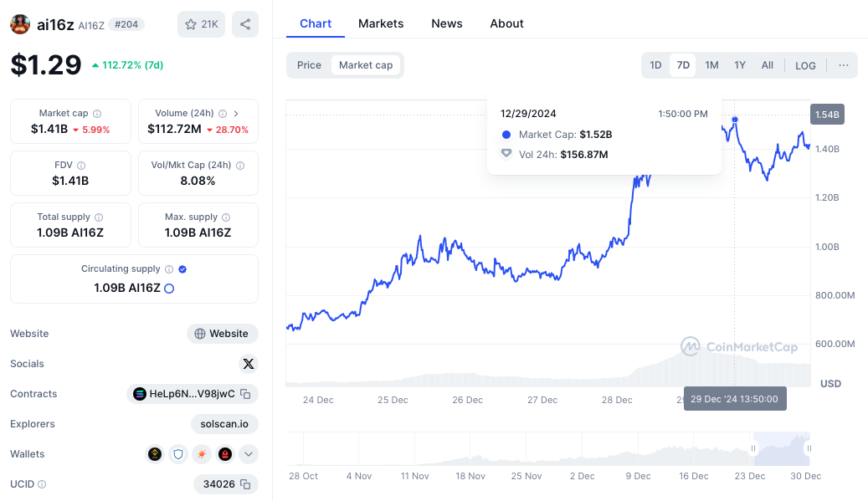Click the highlighted range window in mini chart
The height and width of the screenshot is (501, 868).
(781, 448)
